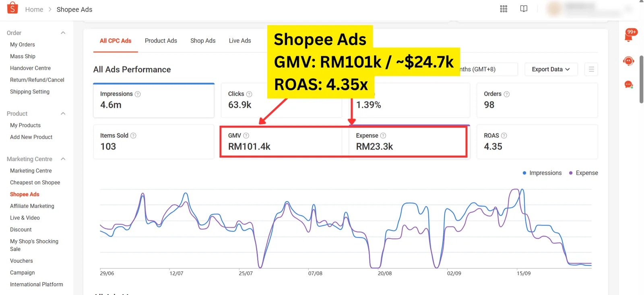Show Orders help tooltip icon
The image size is (644, 295).
coord(507,94)
